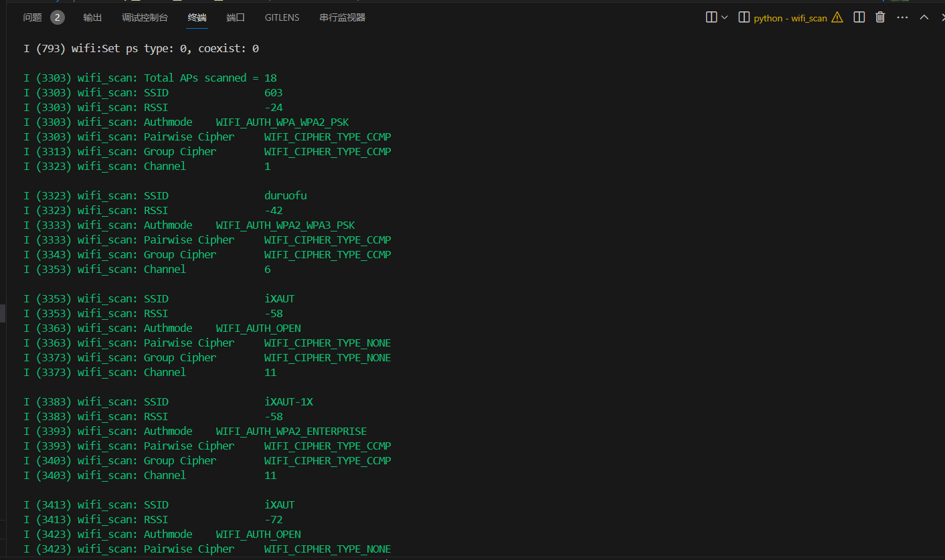Screen dimensions: 945x560
Task: Click the yellow warning triangle icon
Action: pyautogui.click(x=837, y=17)
